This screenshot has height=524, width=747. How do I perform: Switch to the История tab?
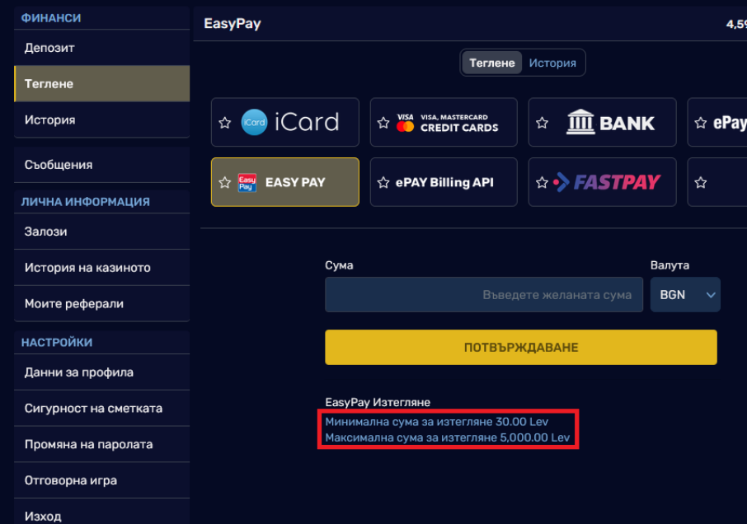(x=552, y=63)
